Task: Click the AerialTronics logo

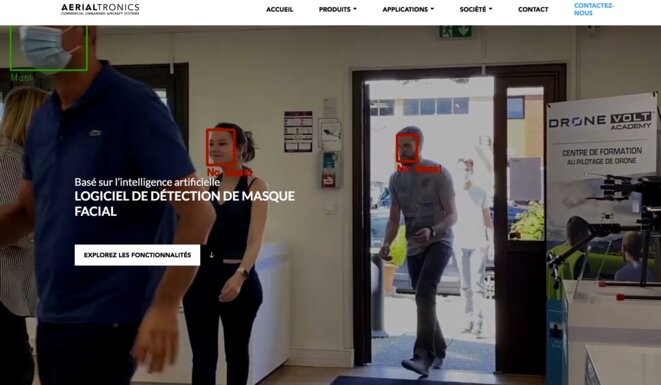Action: pos(100,9)
